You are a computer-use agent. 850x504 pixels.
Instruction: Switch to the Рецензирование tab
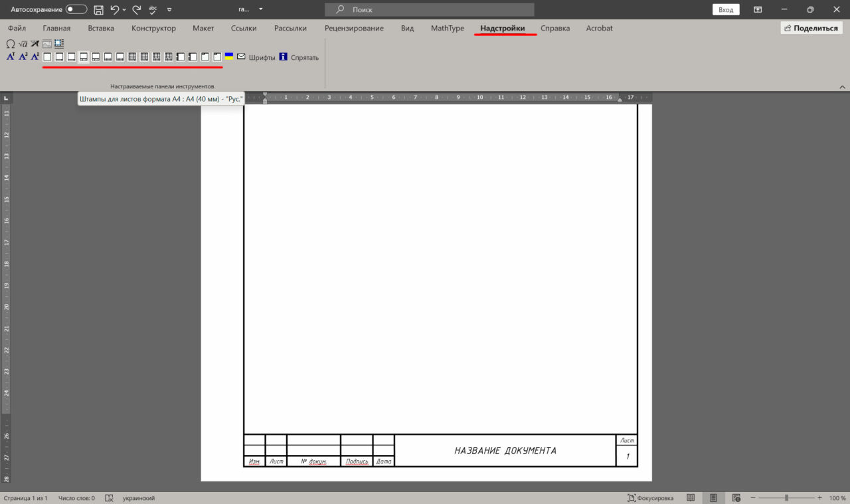click(x=354, y=29)
